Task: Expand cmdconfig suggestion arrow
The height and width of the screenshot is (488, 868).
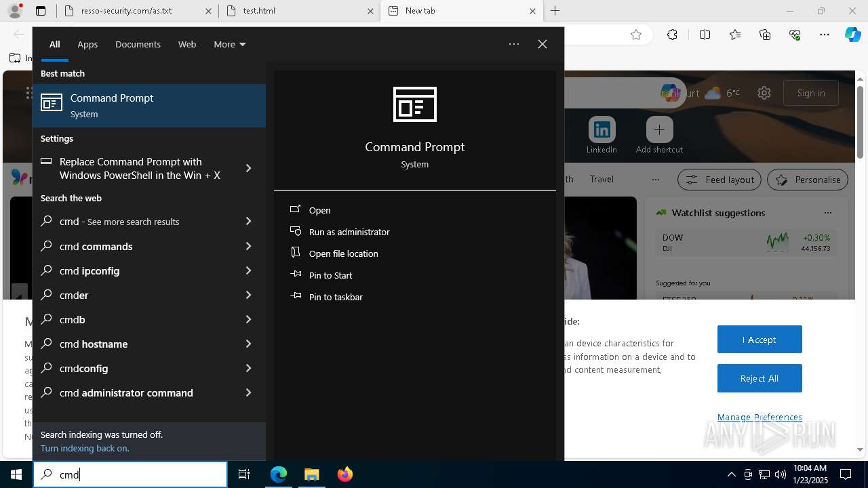Action: pos(248,368)
